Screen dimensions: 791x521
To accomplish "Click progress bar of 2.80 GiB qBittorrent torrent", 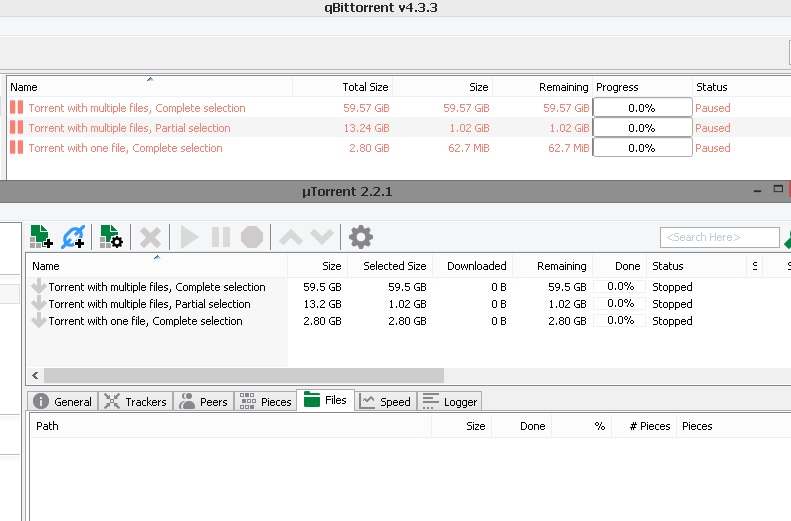I will coord(642,148).
